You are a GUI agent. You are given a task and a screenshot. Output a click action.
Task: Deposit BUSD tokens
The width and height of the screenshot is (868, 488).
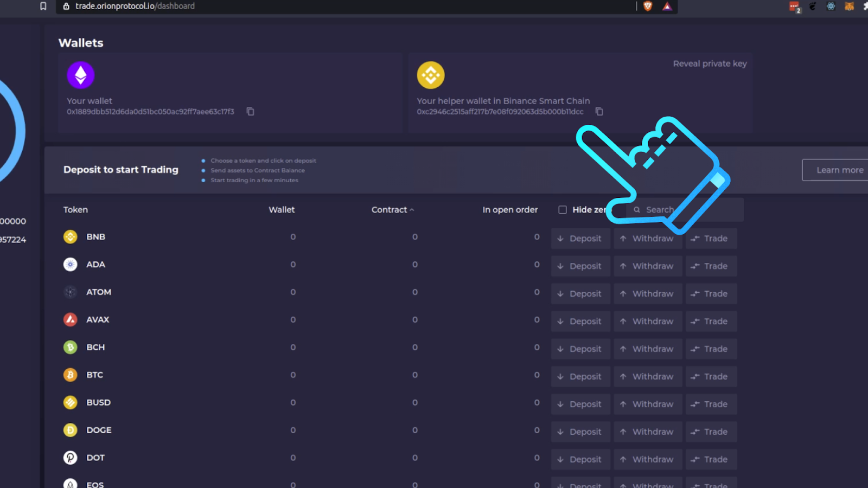pos(580,404)
